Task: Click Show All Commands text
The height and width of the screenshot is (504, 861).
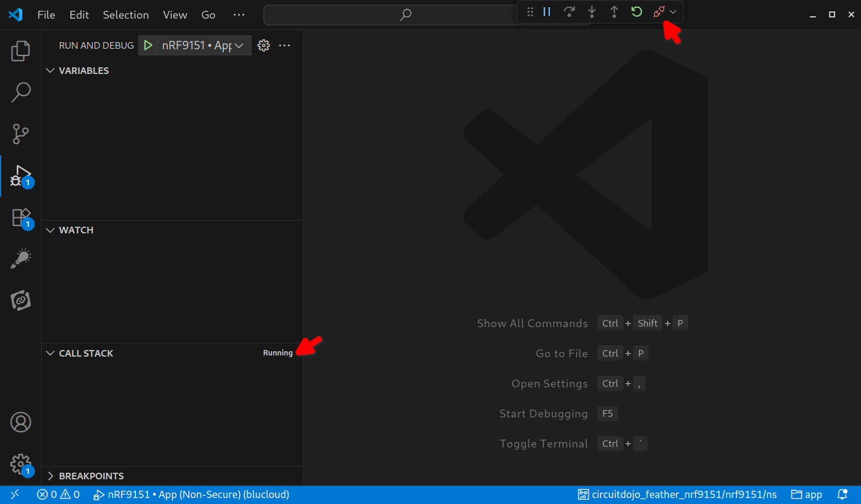Action: click(532, 324)
